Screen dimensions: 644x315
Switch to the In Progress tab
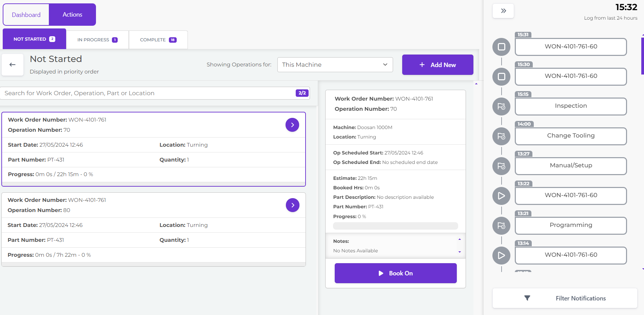tap(97, 40)
